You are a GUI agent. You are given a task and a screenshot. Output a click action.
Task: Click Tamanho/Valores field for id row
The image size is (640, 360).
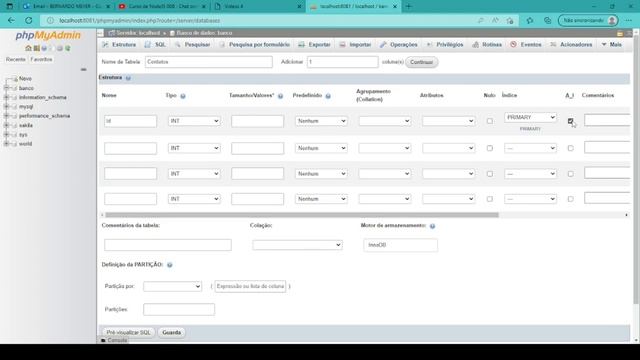point(258,121)
